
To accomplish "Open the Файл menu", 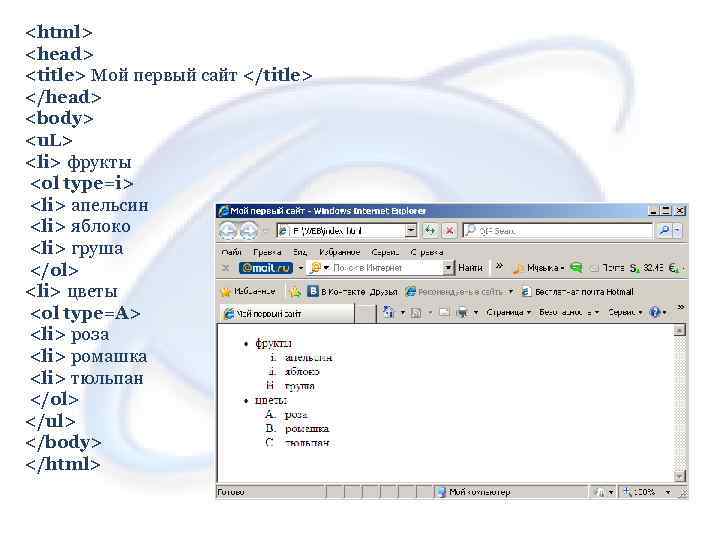I will (232, 252).
